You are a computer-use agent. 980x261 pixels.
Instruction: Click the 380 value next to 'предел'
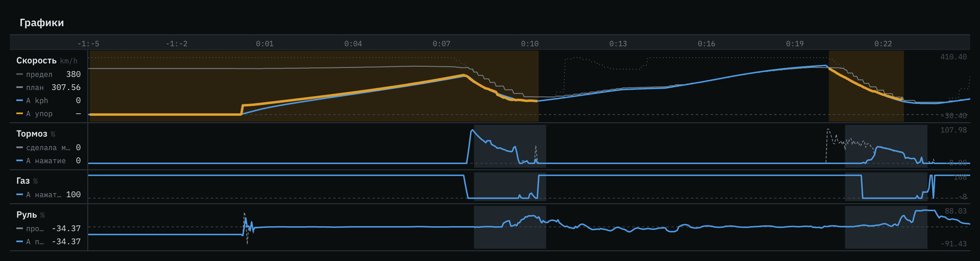(x=73, y=74)
